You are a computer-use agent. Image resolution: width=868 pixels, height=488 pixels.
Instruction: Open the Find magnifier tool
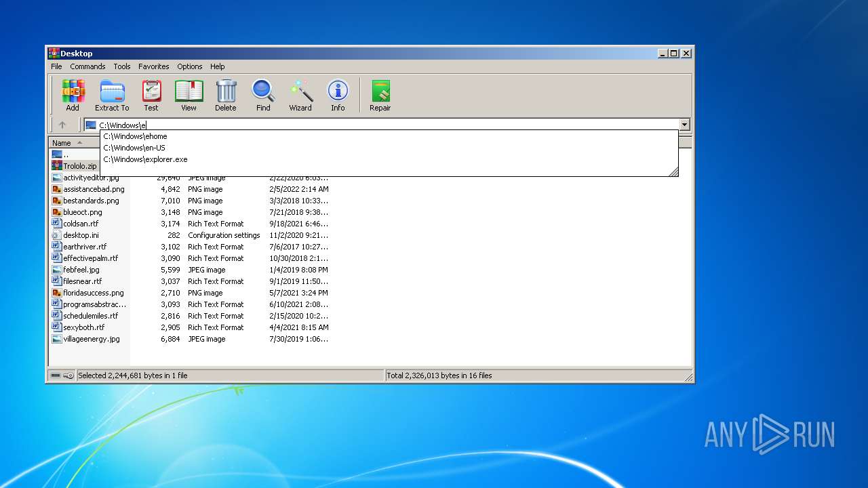point(263,95)
